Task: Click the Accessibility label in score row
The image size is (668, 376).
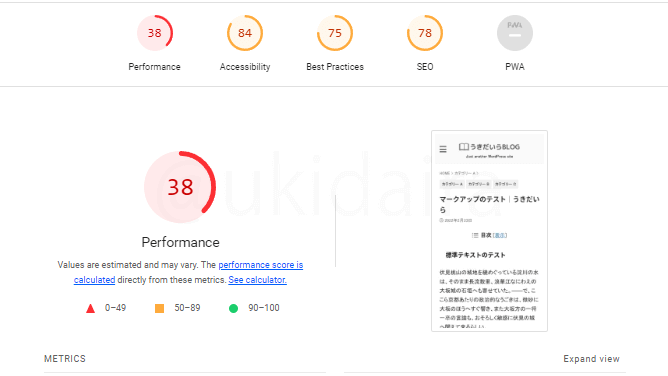Action: tap(245, 67)
